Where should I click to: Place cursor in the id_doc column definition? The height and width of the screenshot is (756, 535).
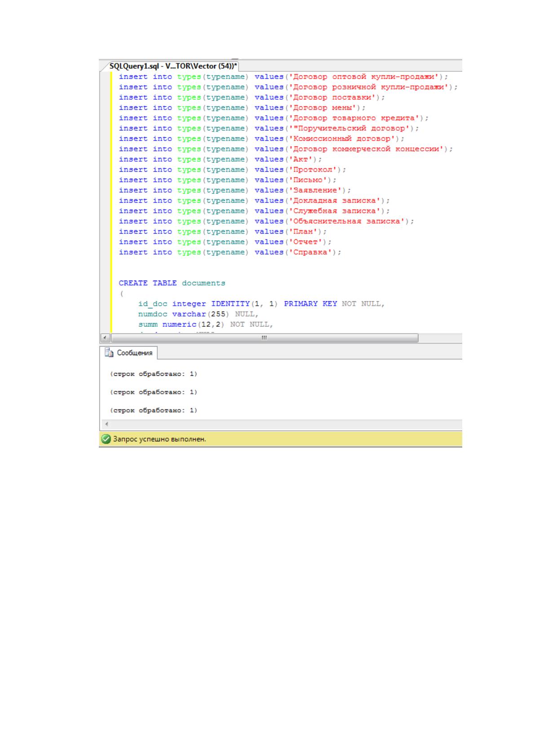point(261,304)
